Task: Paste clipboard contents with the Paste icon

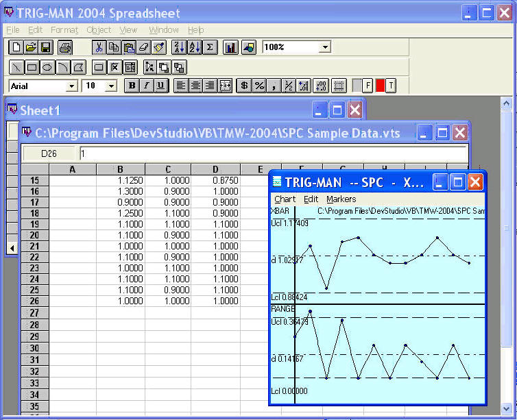Action: click(129, 47)
